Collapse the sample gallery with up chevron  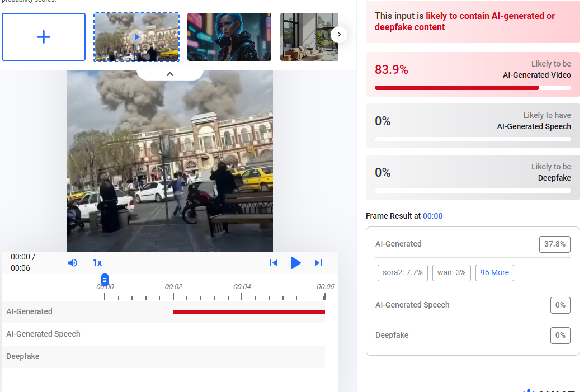(x=170, y=74)
